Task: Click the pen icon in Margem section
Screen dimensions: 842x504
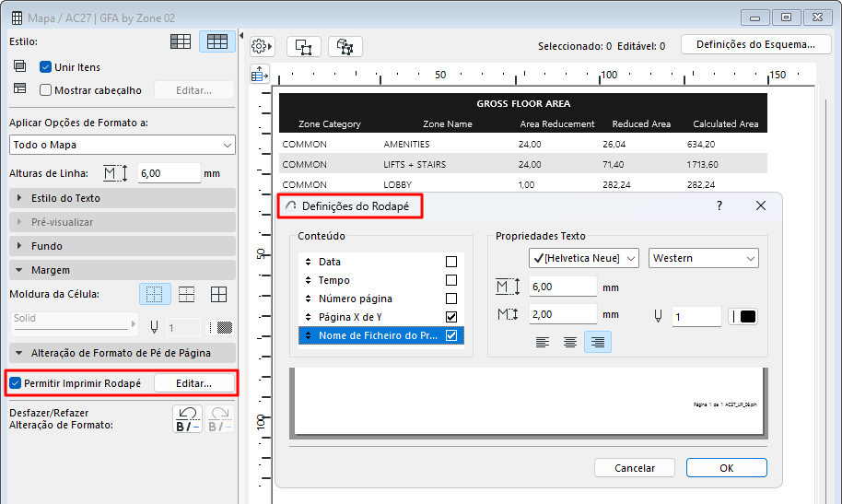Action: (154, 327)
